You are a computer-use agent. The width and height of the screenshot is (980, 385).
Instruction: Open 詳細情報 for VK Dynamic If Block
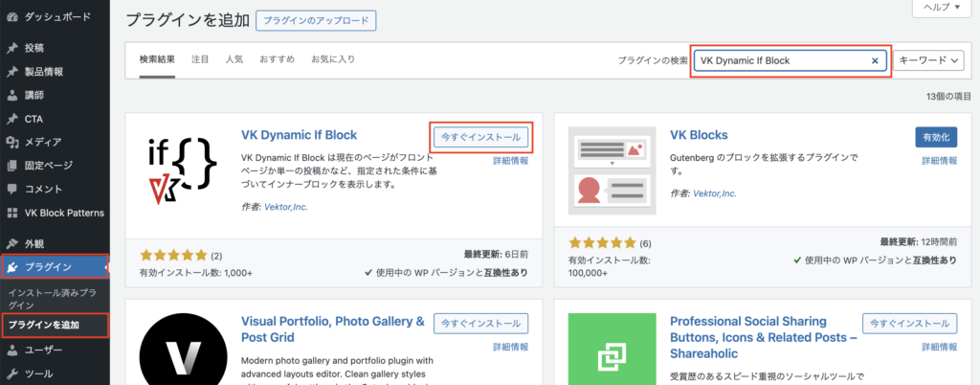click(511, 161)
